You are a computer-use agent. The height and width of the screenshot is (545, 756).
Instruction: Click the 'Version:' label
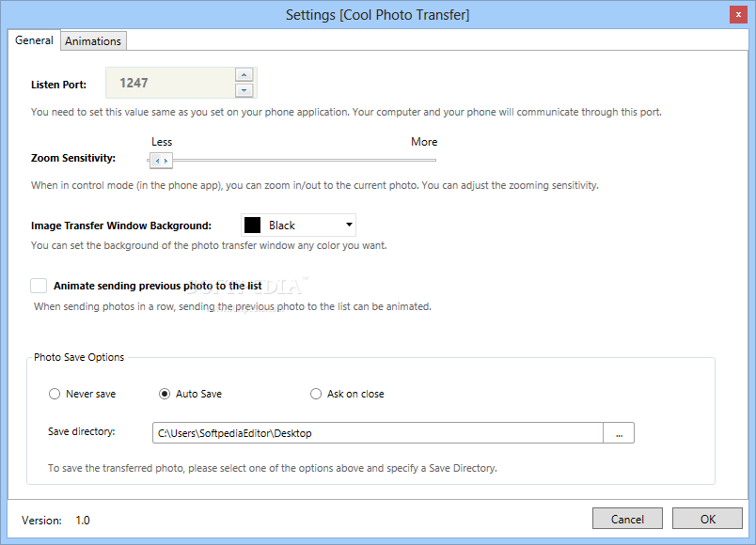pos(41,521)
